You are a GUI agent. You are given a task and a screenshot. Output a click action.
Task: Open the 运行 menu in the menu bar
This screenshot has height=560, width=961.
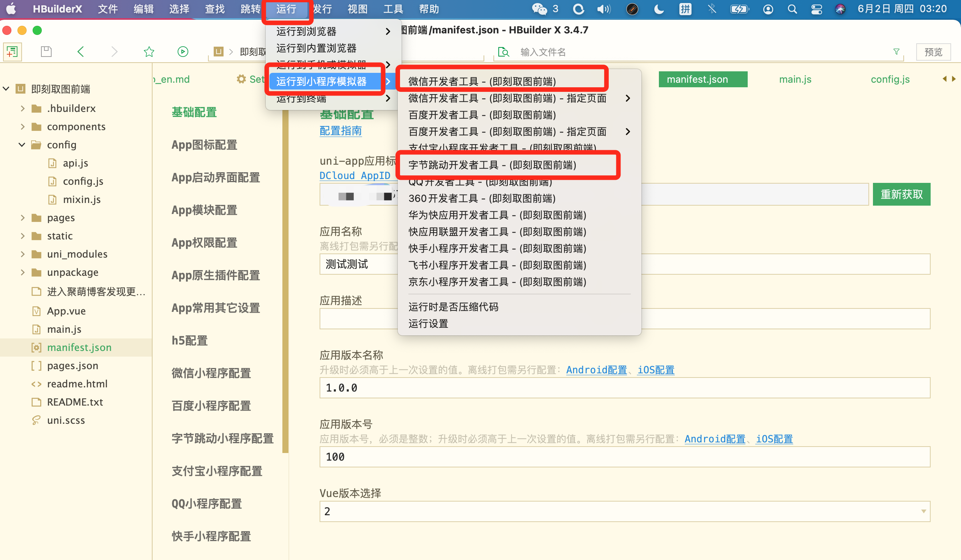click(x=286, y=9)
